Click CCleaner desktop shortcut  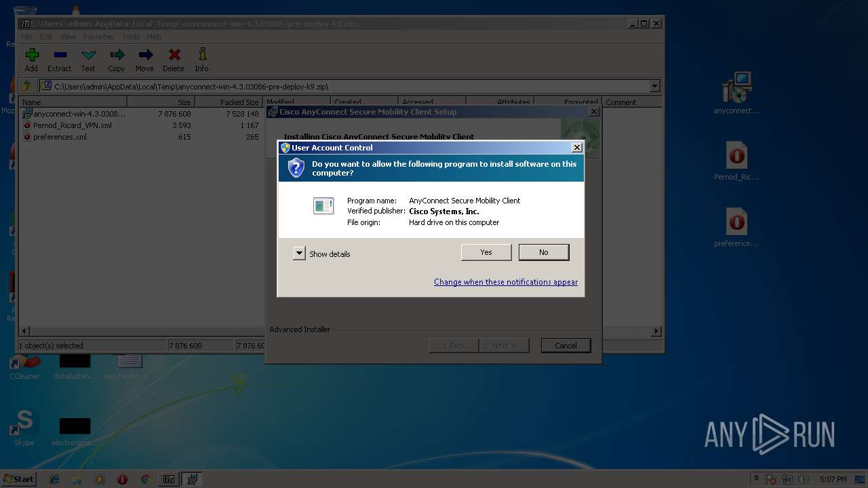[x=24, y=367]
